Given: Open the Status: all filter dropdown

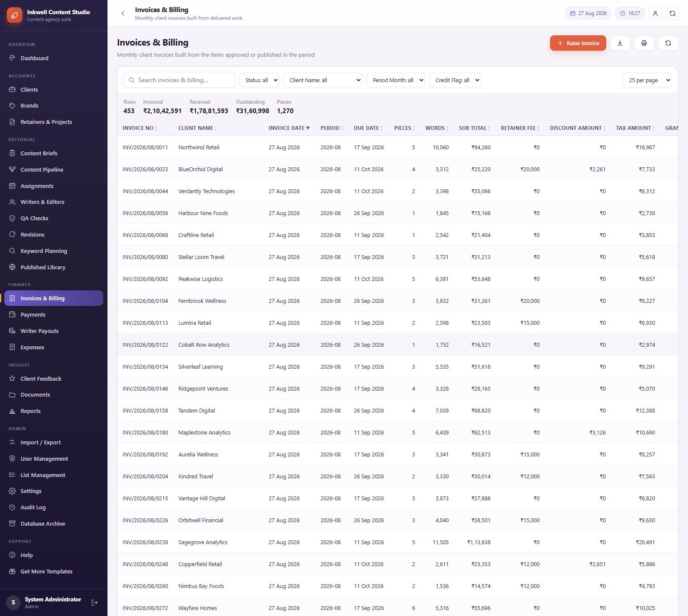Looking at the screenshot, I should [259, 80].
